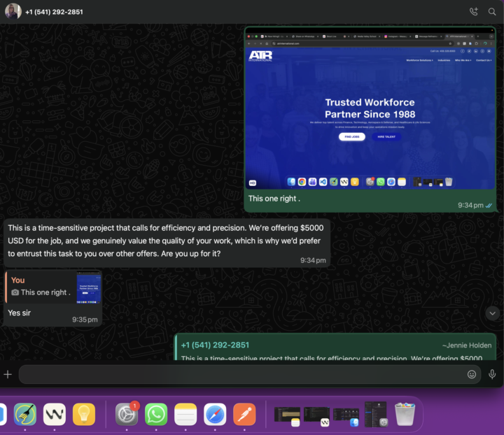Click the plus attach button

pyautogui.click(x=8, y=374)
